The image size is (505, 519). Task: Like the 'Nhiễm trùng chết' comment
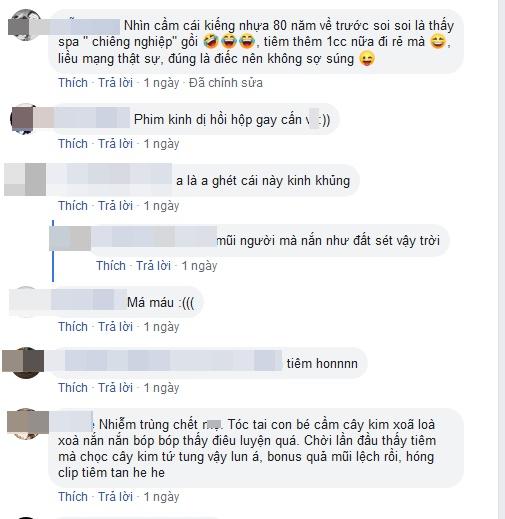[x=73, y=497]
